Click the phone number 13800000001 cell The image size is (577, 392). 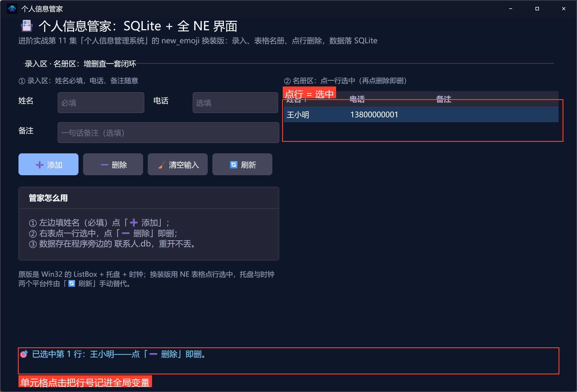(374, 115)
